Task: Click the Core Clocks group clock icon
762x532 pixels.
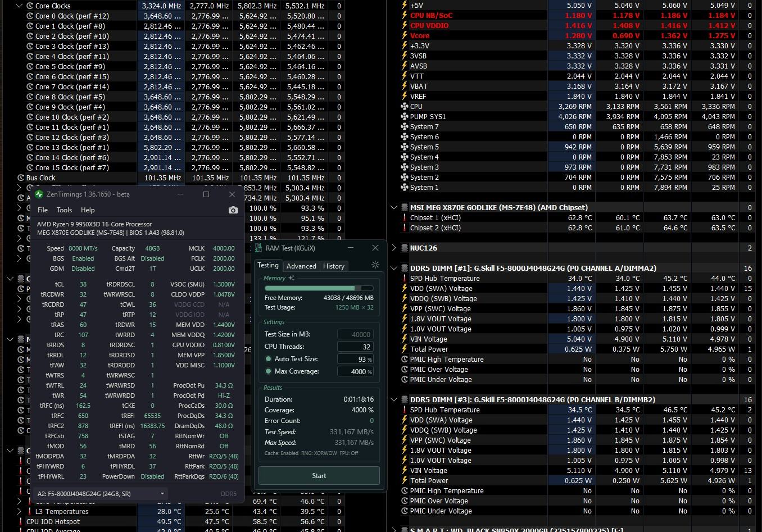Action: click(30, 6)
